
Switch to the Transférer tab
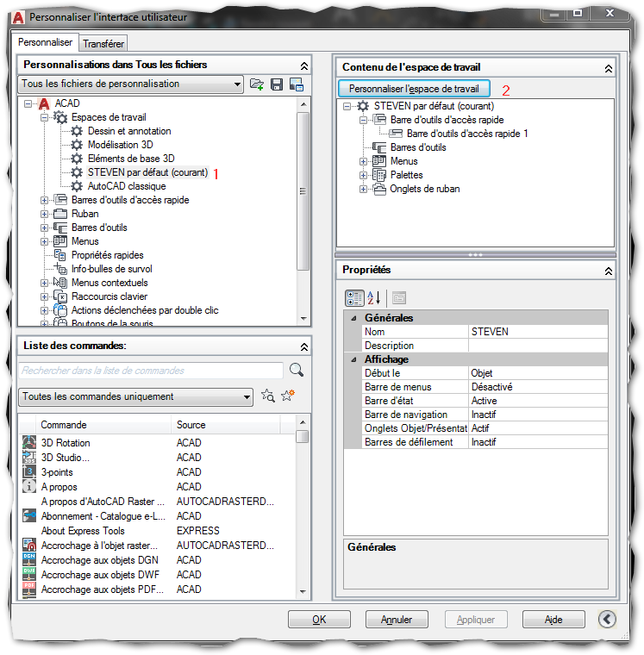point(103,44)
